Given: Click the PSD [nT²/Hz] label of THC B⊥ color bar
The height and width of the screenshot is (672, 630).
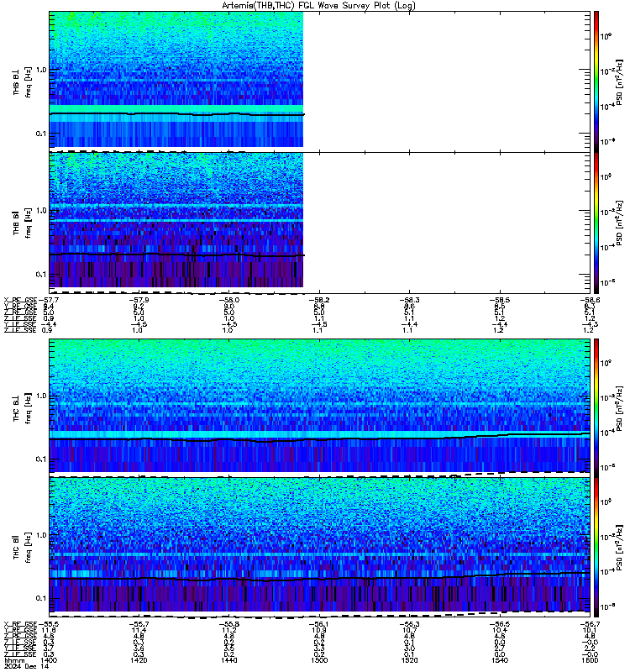Looking at the screenshot, I should coord(619,408).
